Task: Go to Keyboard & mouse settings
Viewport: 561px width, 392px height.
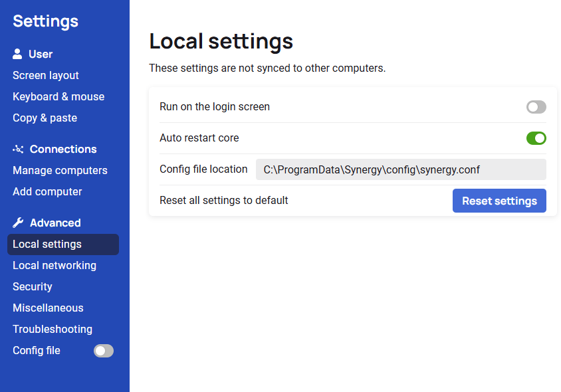Action: pos(58,96)
